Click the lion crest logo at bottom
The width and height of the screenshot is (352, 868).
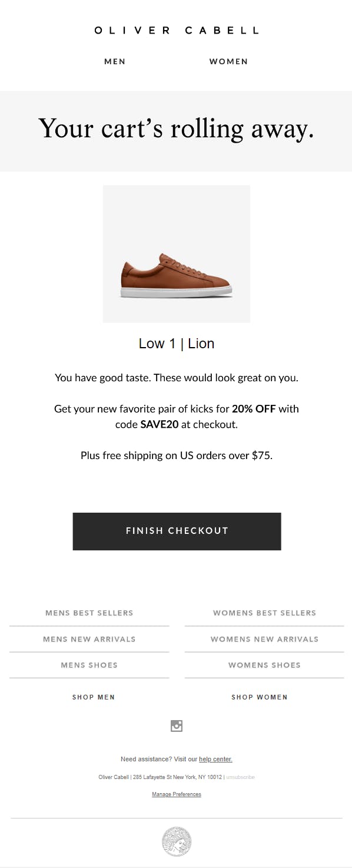pos(177,841)
